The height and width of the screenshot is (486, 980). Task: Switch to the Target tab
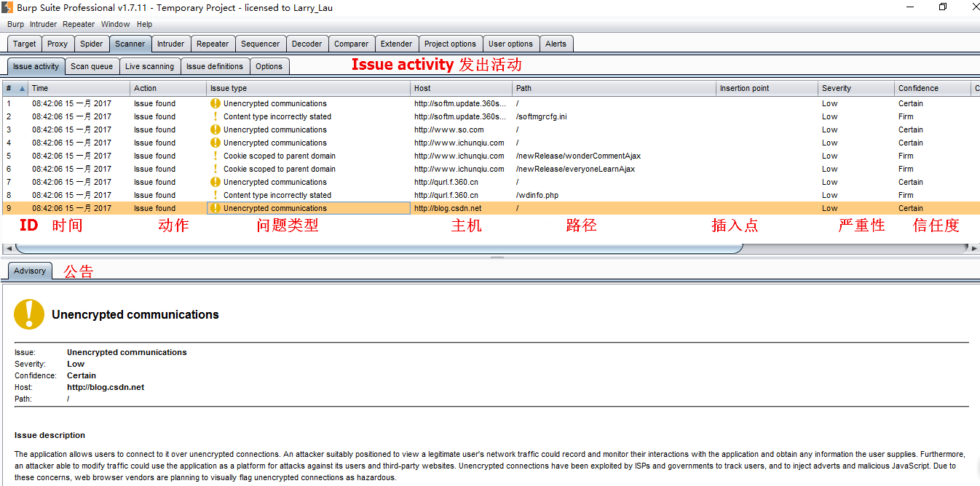coord(25,44)
